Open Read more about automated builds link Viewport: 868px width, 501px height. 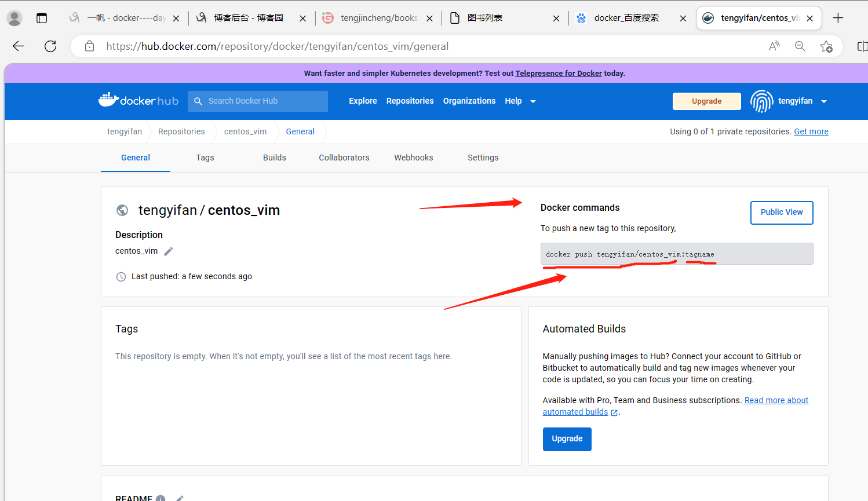pos(776,400)
